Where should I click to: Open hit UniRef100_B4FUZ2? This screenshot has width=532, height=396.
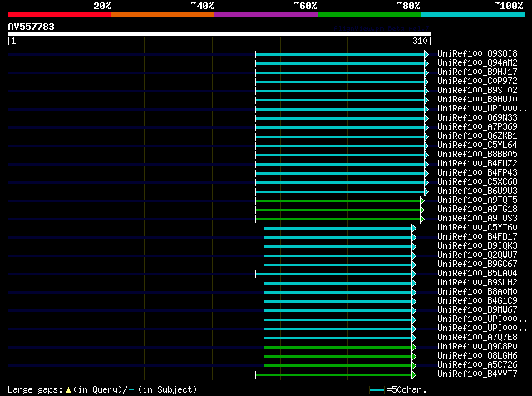coord(477,164)
